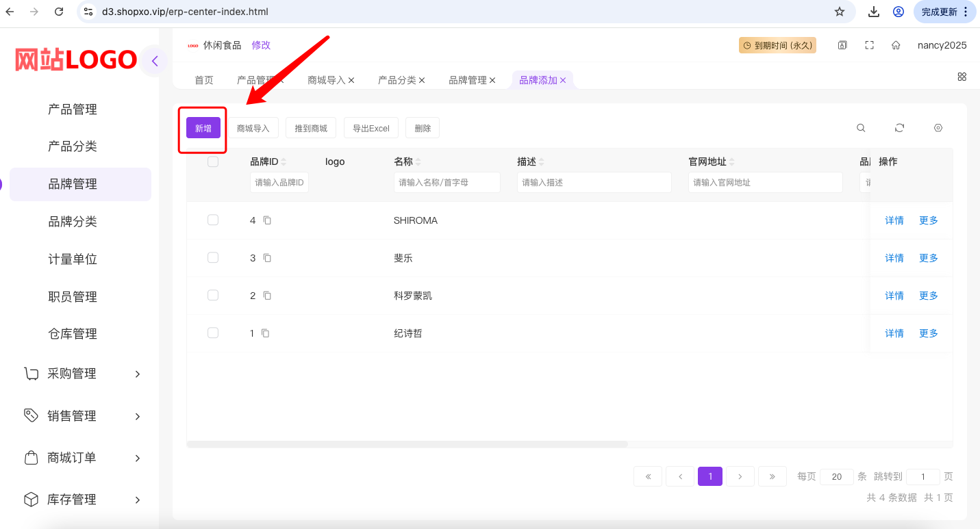Click the shopping bag icon beside 商城订单
The image size is (980, 529).
(x=31, y=458)
